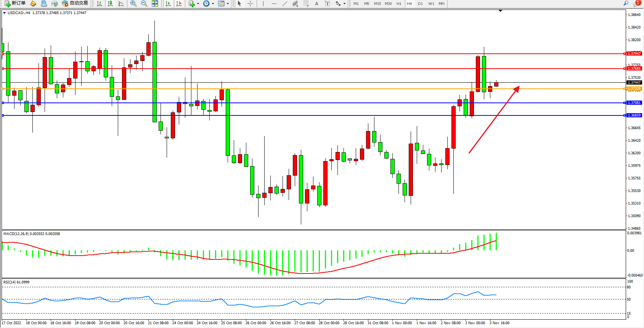
Task: Switch chart to candlestick mode
Action: pos(110,3)
